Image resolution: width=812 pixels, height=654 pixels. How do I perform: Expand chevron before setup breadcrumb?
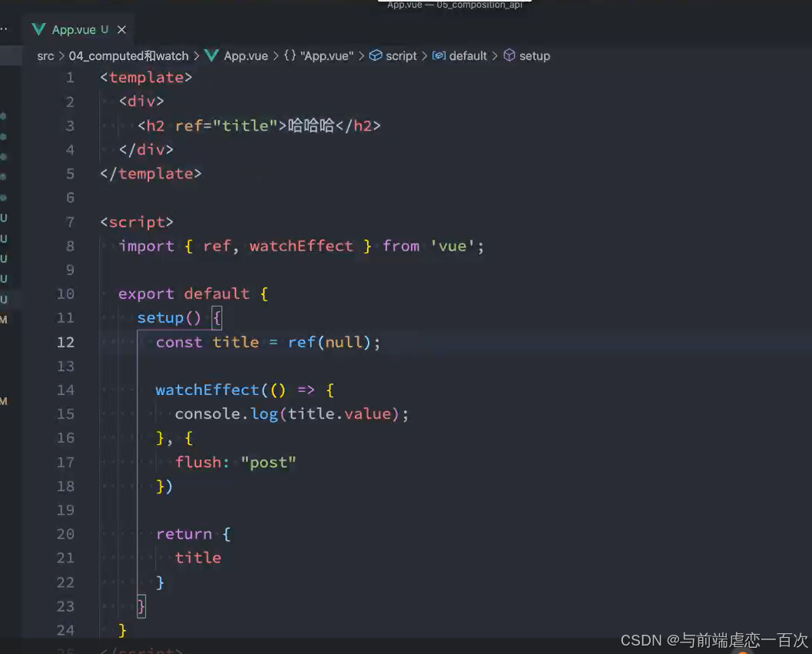(495, 56)
